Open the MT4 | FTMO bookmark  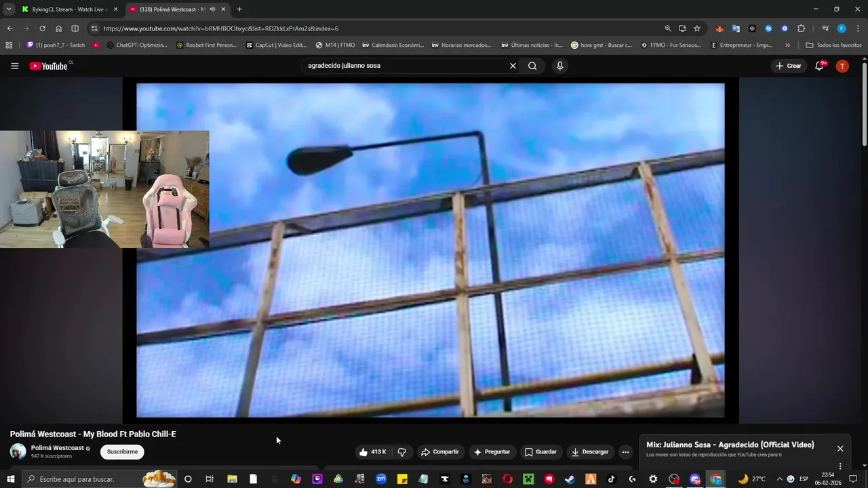pos(335,45)
